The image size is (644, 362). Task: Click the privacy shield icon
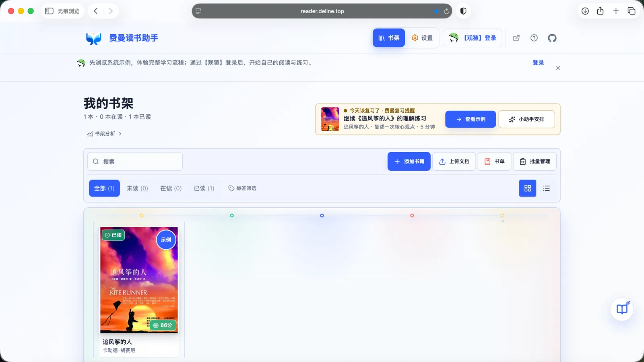463,11
